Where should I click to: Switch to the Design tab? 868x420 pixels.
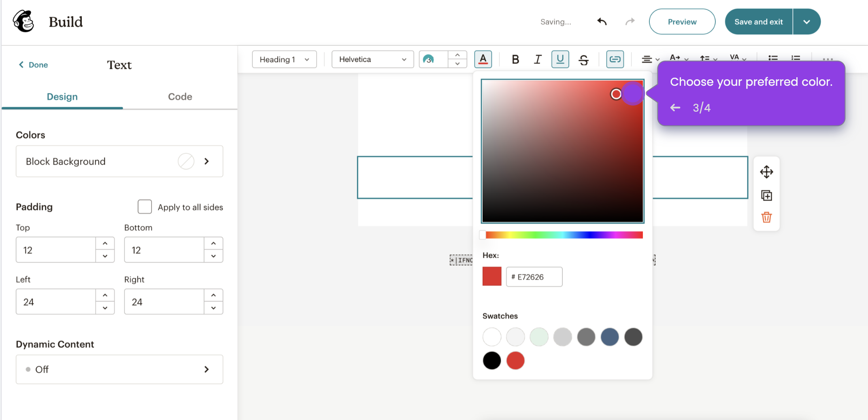point(62,97)
